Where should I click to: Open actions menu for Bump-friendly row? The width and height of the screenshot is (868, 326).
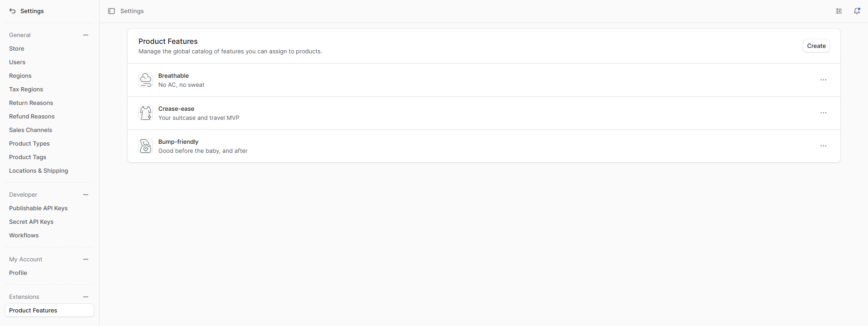point(823,146)
